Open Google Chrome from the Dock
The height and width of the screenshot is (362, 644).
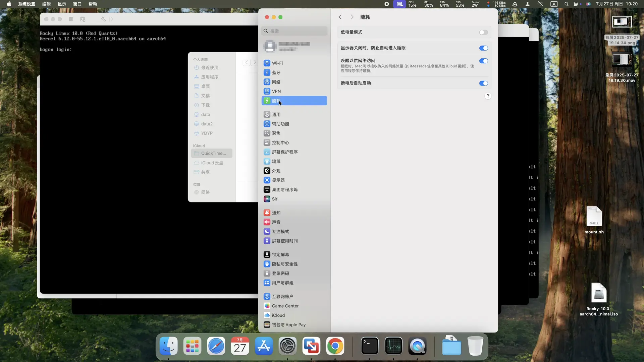pyautogui.click(x=335, y=346)
